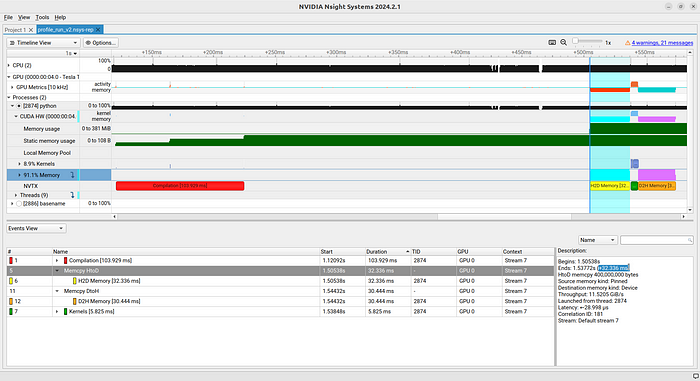Click the pin arrow on Threads row

coord(72,195)
